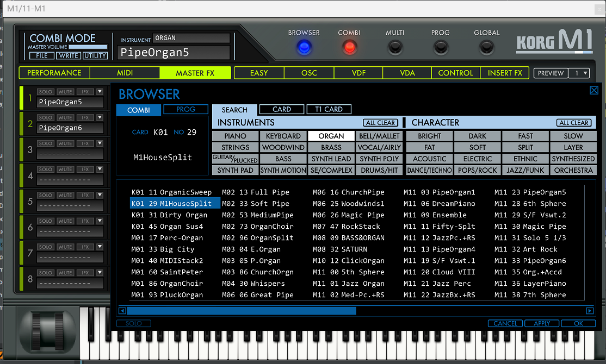
Task: Select M06 16 ChurchPipe entry
Action: coord(349,192)
